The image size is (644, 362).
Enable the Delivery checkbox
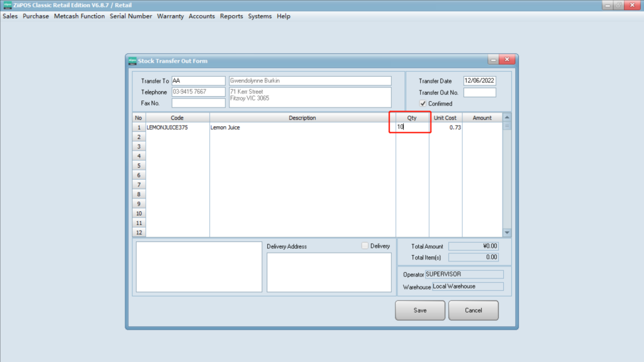coord(365,246)
